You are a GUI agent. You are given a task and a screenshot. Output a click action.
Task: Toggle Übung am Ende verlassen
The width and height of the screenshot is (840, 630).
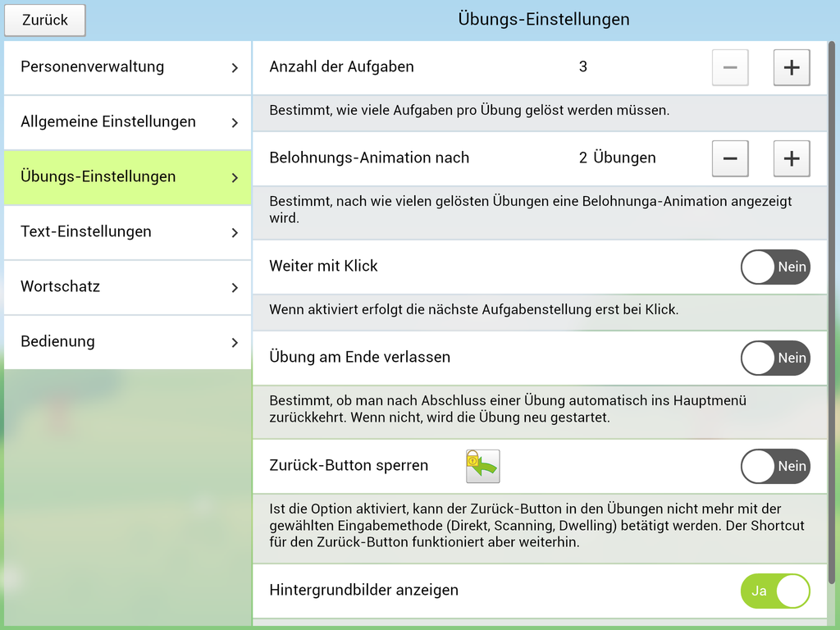pos(774,358)
